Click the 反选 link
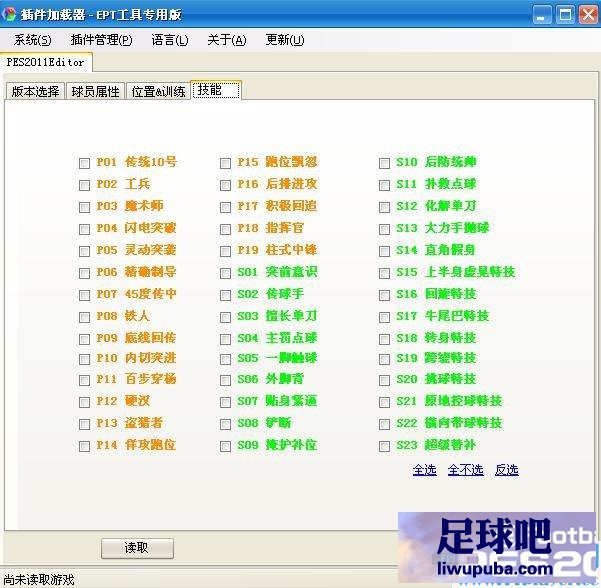 pos(506,470)
